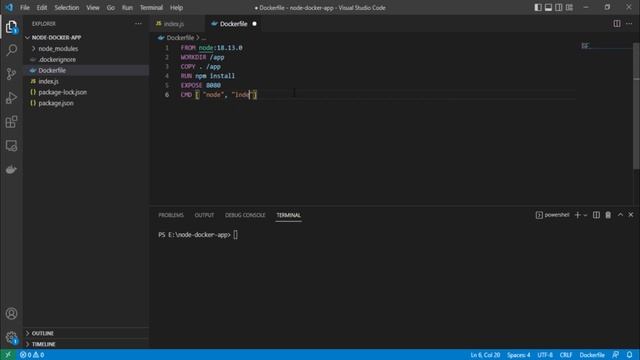Viewport: 640px width, 360px height.
Task: Switch to the index.js editor tab
Action: click(173, 24)
